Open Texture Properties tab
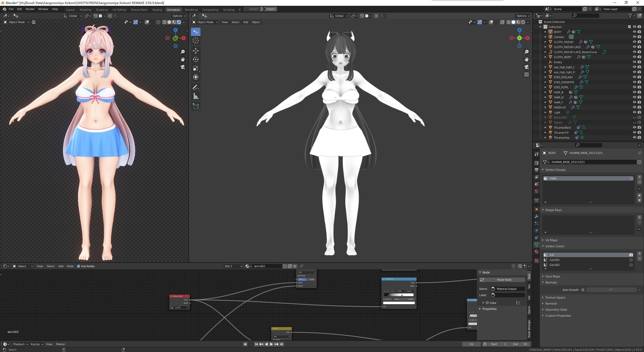The height and width of the screenshot is (352, 644). (x=536, y=261)
